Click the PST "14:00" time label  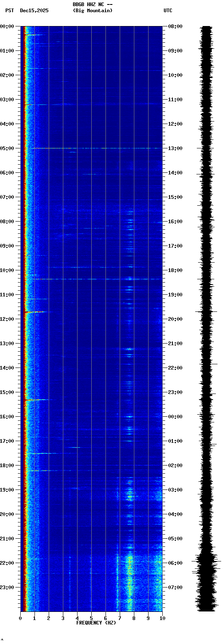7,368
